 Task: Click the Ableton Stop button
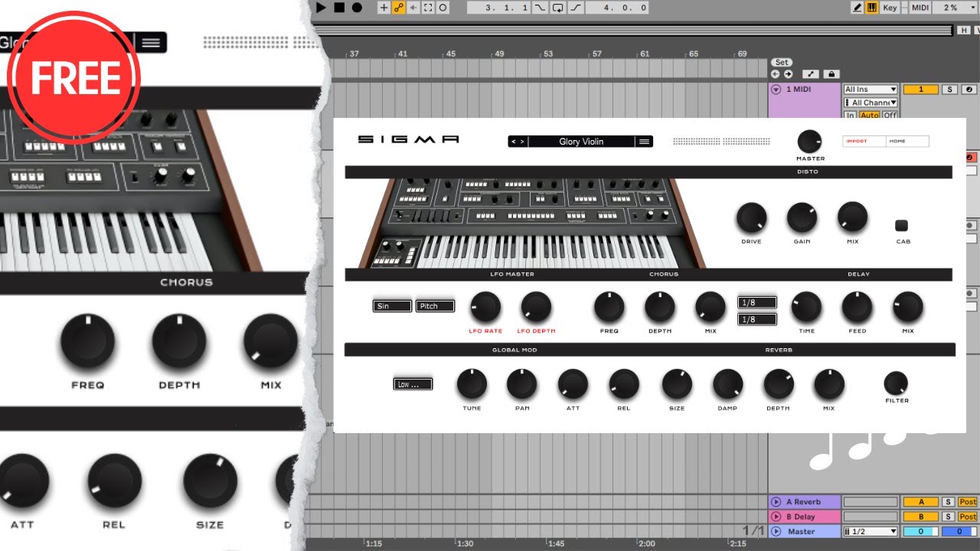(339, 8)
